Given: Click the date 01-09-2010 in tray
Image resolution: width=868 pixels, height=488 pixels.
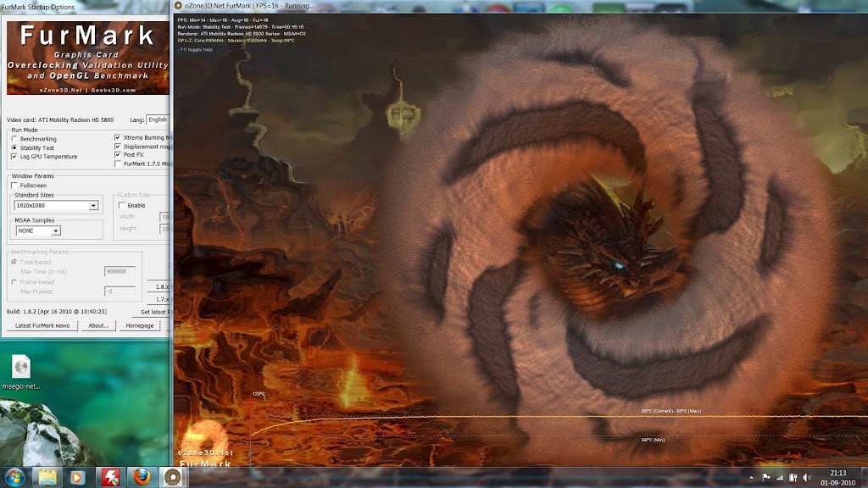Looking at the screenshot, I should 838,482.
